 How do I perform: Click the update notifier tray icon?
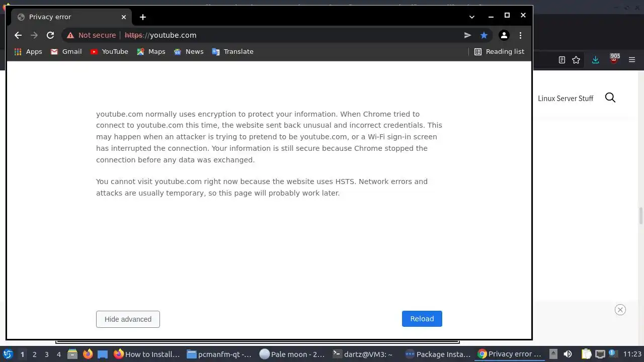point(613,353)
